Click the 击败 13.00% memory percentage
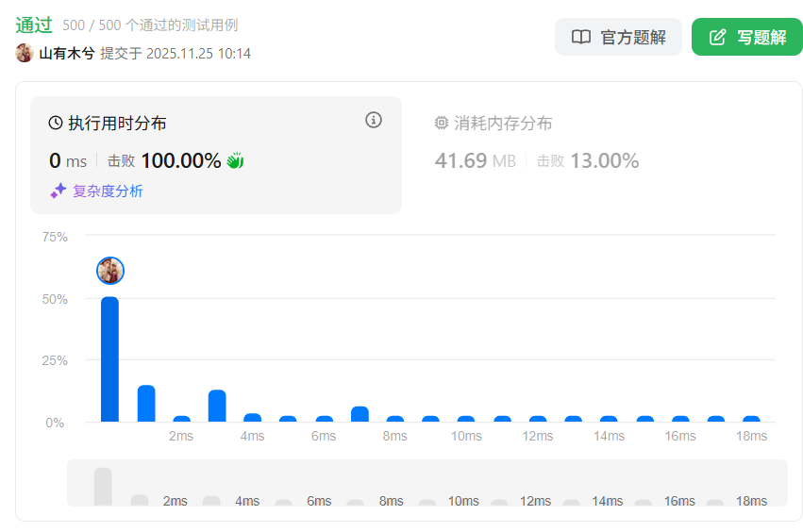The image size is (803, 532). (588, 160)
